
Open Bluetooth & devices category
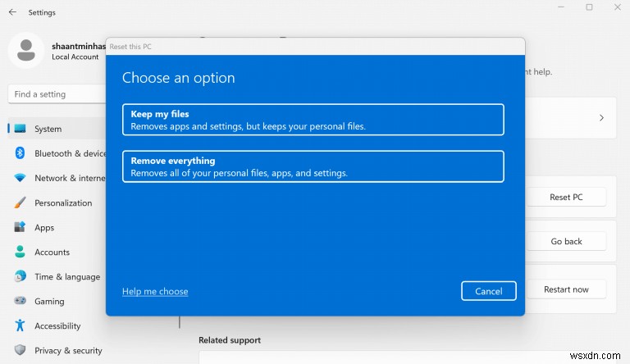point(57,153)
